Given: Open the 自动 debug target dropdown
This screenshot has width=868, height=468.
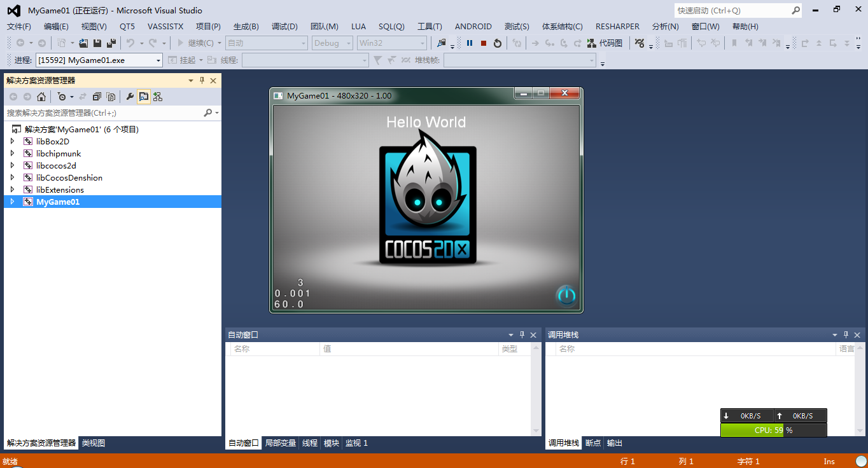Looking at the screenshot, I should tap(267, 43).
